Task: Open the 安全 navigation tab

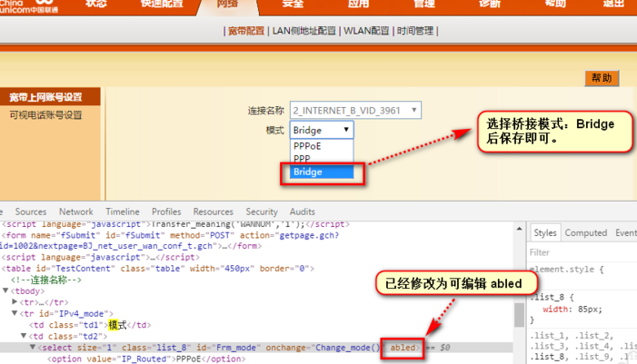Action: click(x=293, y=4)
